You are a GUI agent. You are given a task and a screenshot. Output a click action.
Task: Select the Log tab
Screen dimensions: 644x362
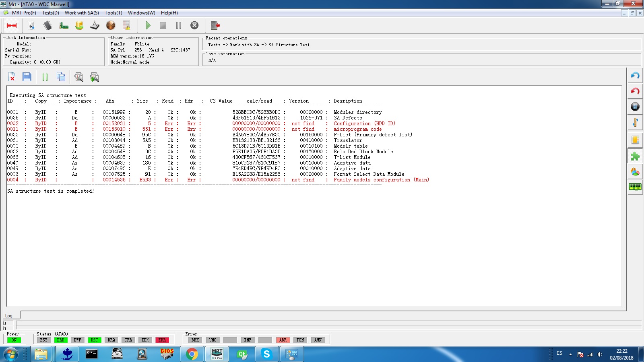[x=9, y=316]
